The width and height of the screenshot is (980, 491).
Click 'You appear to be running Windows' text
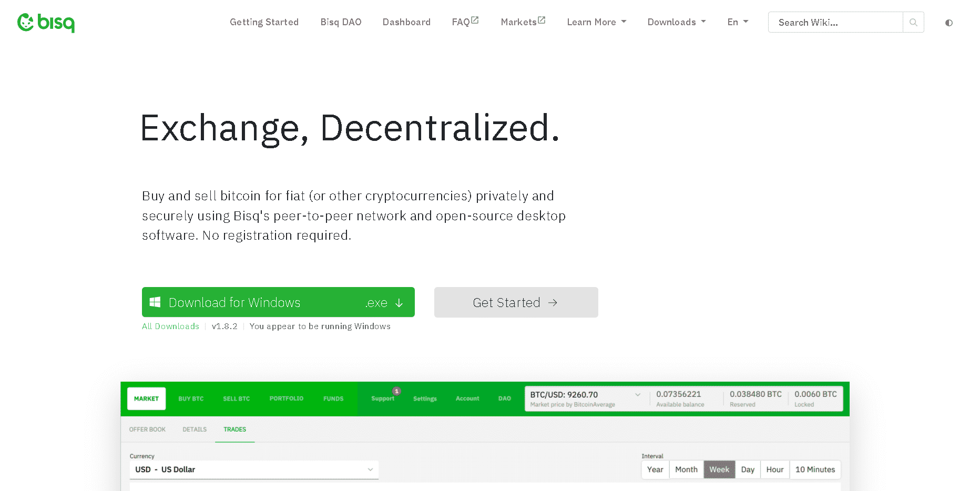pyautogui.click(x=320, y=326)
